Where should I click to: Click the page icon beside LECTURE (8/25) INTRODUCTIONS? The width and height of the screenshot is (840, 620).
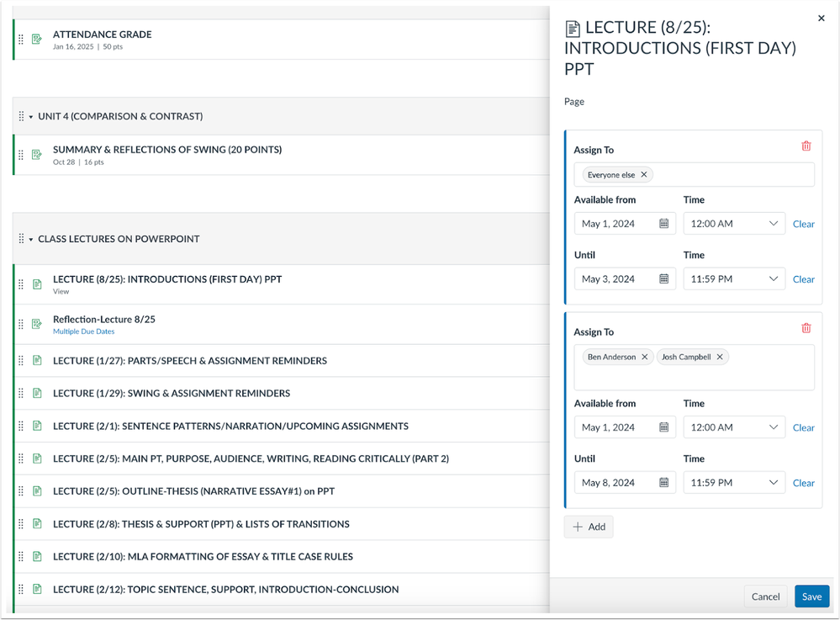(x=37, y=284)
